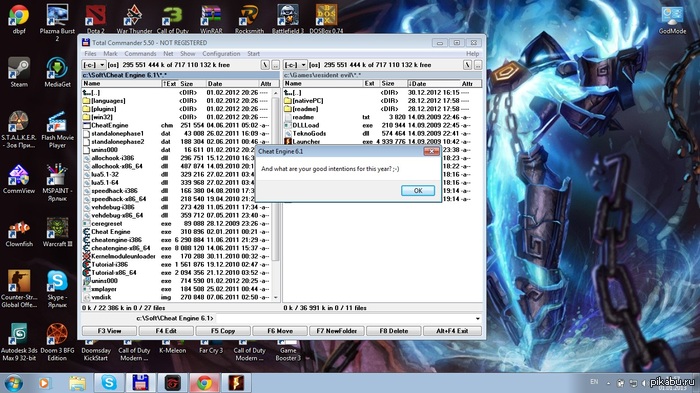Click the Windows Start orb

(13, 383)
